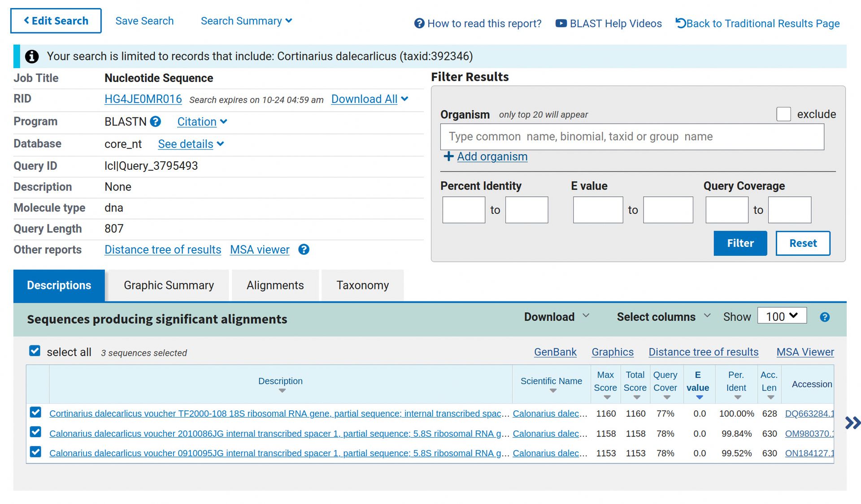The image size is (861, 504).
Task: Click sort arrow under Per. Ident column
Action: [737, 397]
